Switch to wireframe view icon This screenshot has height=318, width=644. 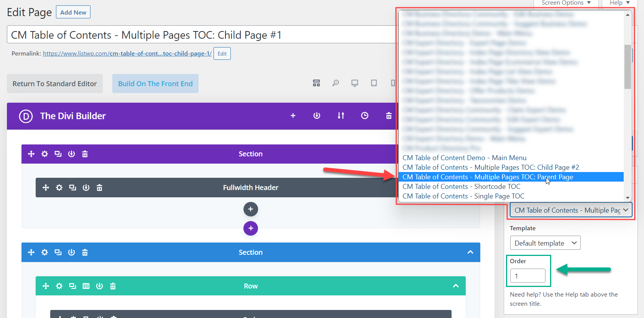coord(316,83)
